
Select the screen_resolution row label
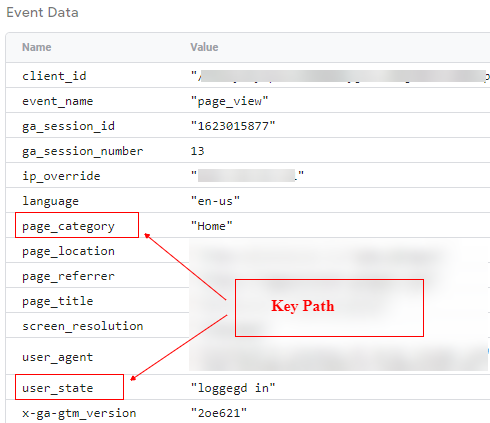83,326
